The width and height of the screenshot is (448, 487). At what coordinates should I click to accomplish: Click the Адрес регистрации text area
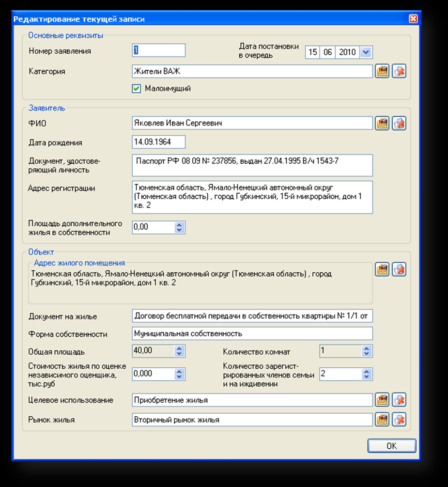252,197
